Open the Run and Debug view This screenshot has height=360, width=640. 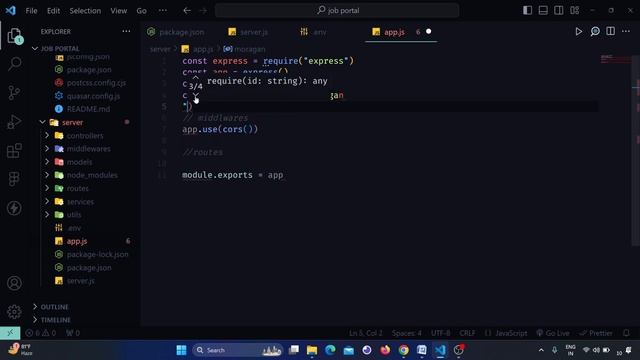(x=14, y=122)
